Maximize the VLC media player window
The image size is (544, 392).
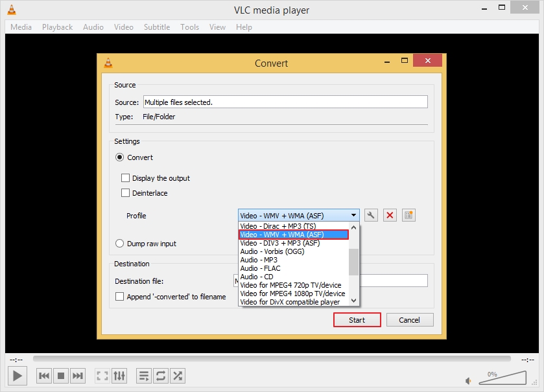click(x=502, y=7)
